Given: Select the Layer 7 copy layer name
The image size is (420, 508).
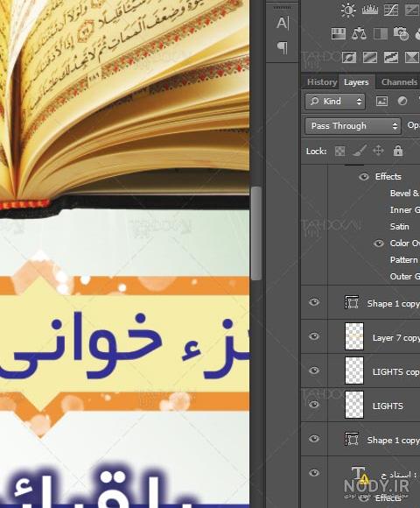Looking at the screenshot, I should (396, 338).
